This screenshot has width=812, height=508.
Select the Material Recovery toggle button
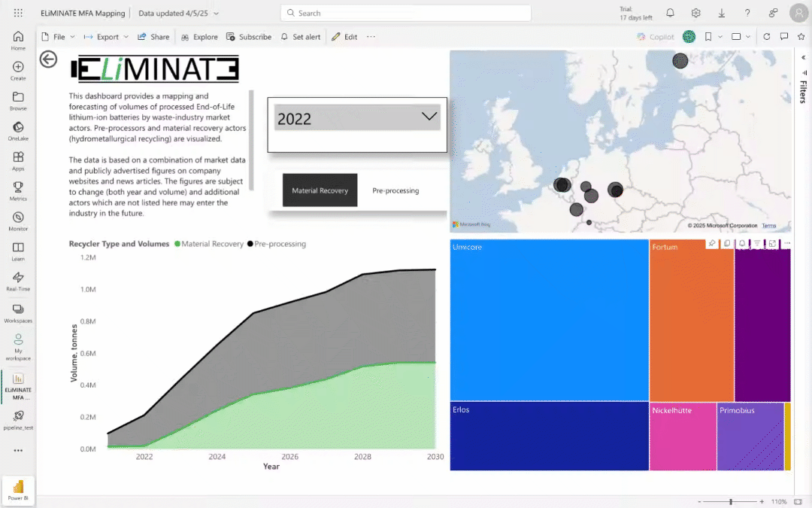[x=320, y=190]
